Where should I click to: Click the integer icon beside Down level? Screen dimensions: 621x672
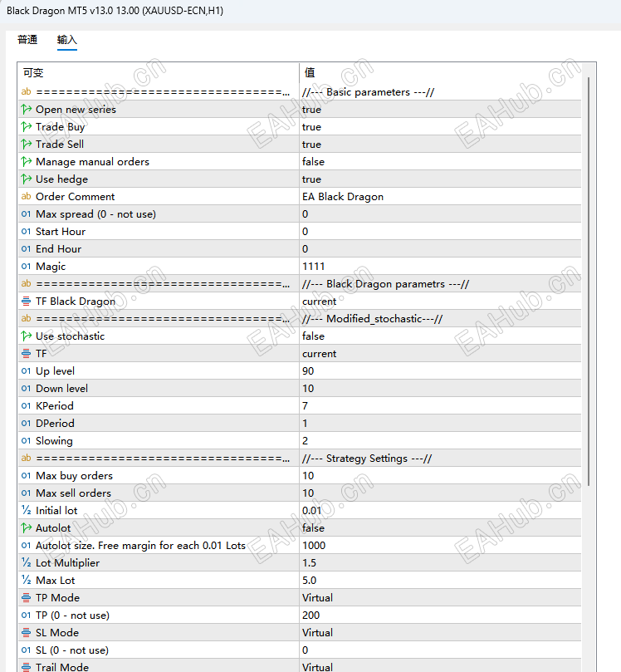click(26, 388)
